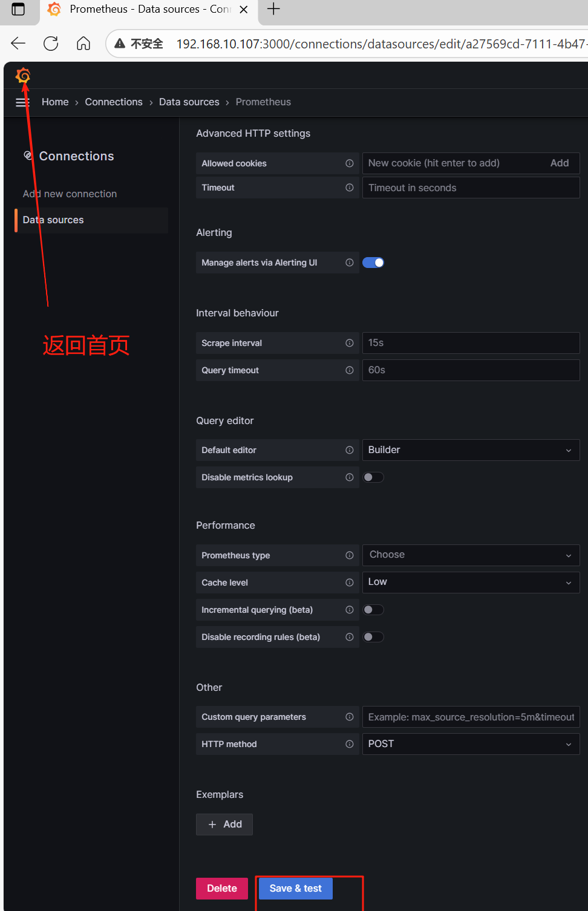588x911 pixels.
Task: Show info for Disable recording rules
Action: [x=350, y=637]
